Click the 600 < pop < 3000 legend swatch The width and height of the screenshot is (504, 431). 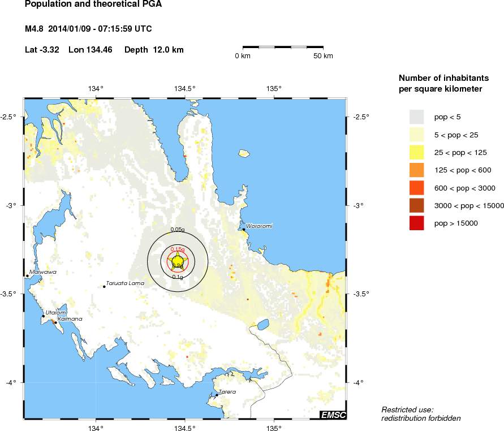coord(417,188)
